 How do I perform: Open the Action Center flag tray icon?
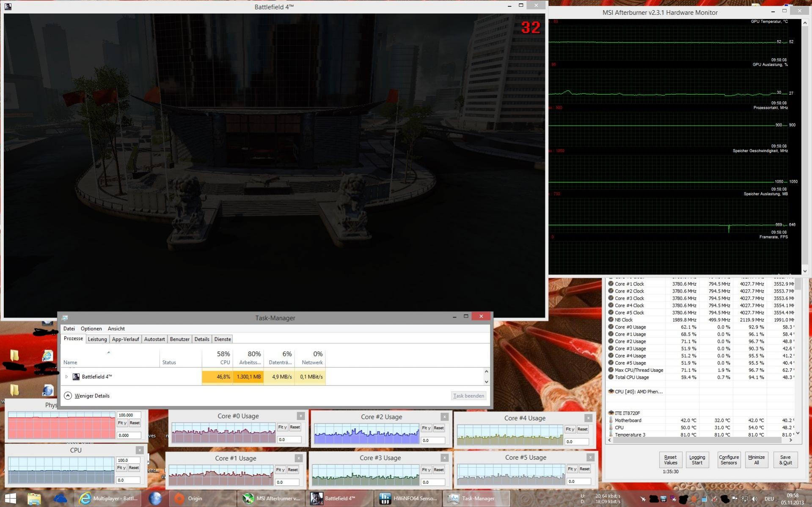(735, 499)
